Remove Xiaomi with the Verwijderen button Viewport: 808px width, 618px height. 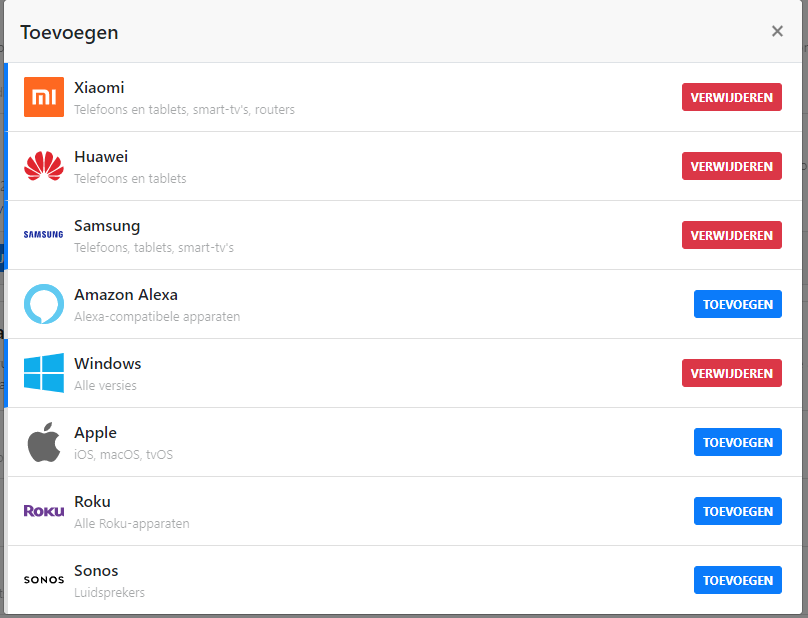(x=731, y=97)
